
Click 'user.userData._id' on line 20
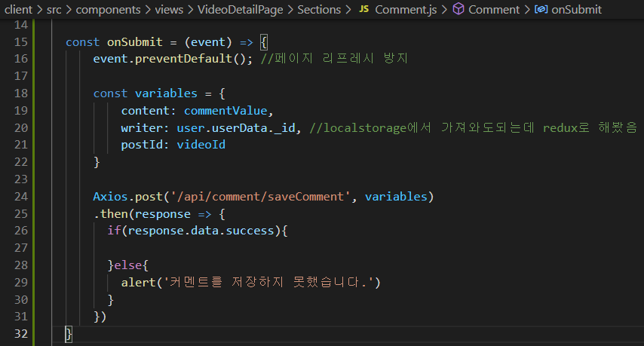pos(236,128)
